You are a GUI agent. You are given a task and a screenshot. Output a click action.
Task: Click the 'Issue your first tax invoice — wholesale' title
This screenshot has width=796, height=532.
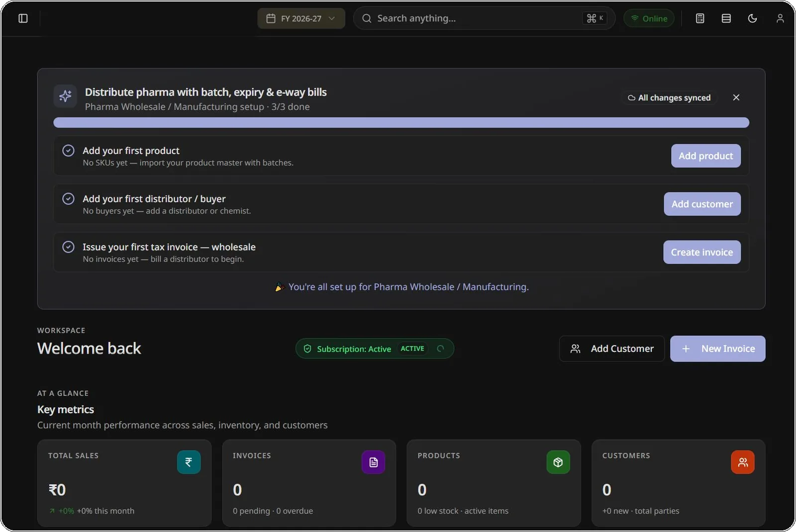(x=169, y=247)
